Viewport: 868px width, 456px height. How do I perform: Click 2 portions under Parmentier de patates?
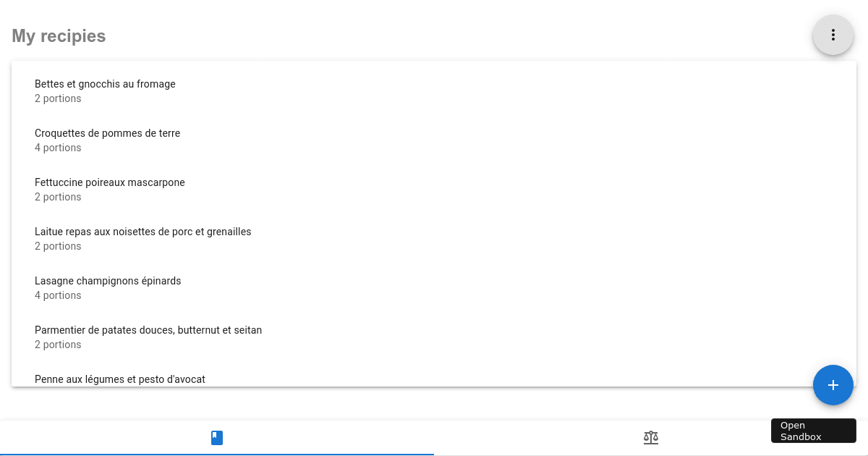coord(58,345)
